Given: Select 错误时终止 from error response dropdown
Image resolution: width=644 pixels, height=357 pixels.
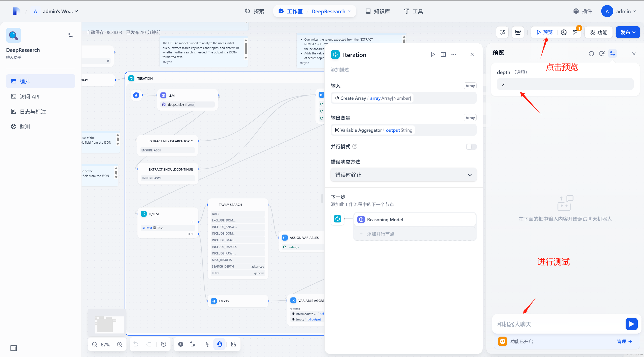Looking at the screenshot, I should (x=402, y=175).
